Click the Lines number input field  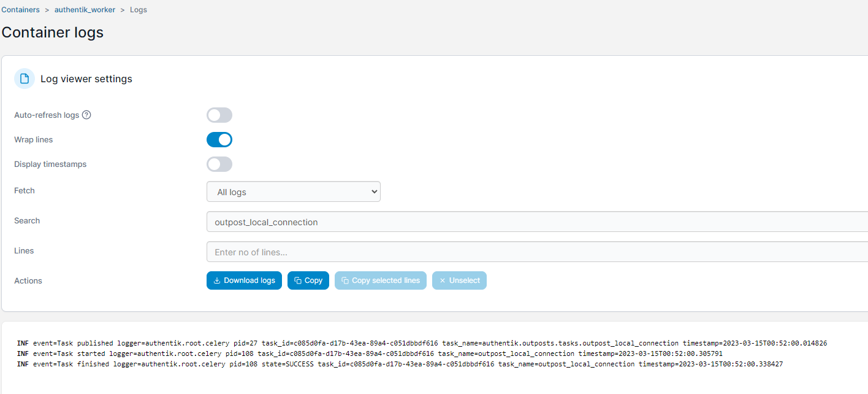[429, 252]
